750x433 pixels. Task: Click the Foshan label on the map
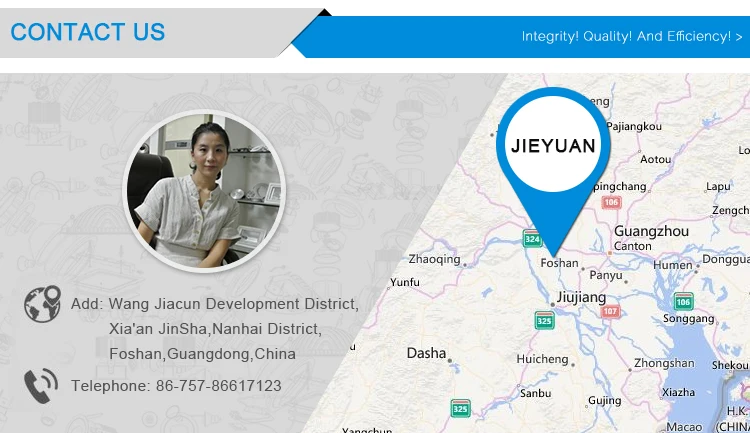click(559, 263)
